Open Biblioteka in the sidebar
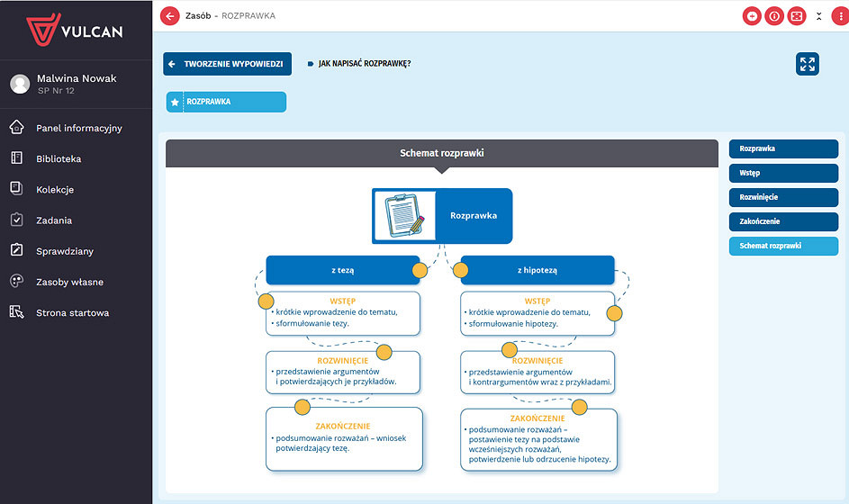This screenshot has width=849, height=504. pos(59,158)
